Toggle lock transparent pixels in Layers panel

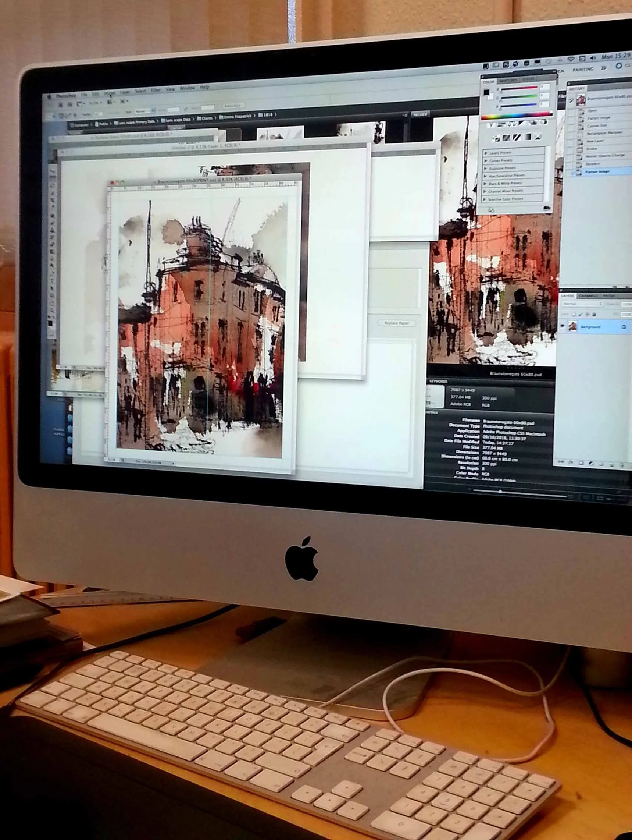tap(574, 315)
